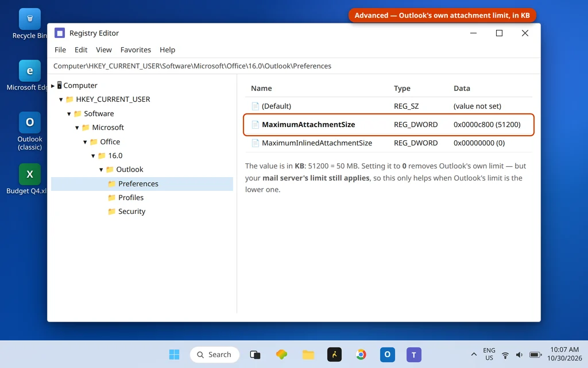Open the Recycle Bin desktop icon

click(30, 19)
